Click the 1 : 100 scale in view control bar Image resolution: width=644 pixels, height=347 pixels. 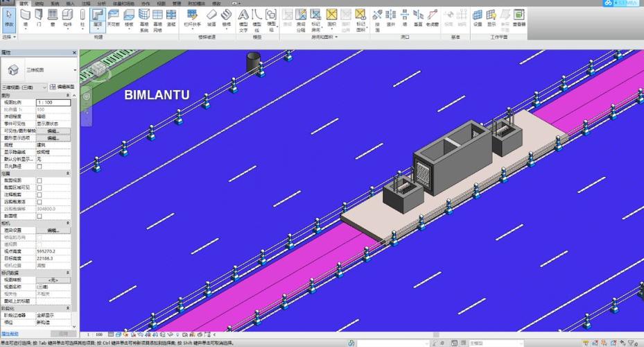click(95, 335)
